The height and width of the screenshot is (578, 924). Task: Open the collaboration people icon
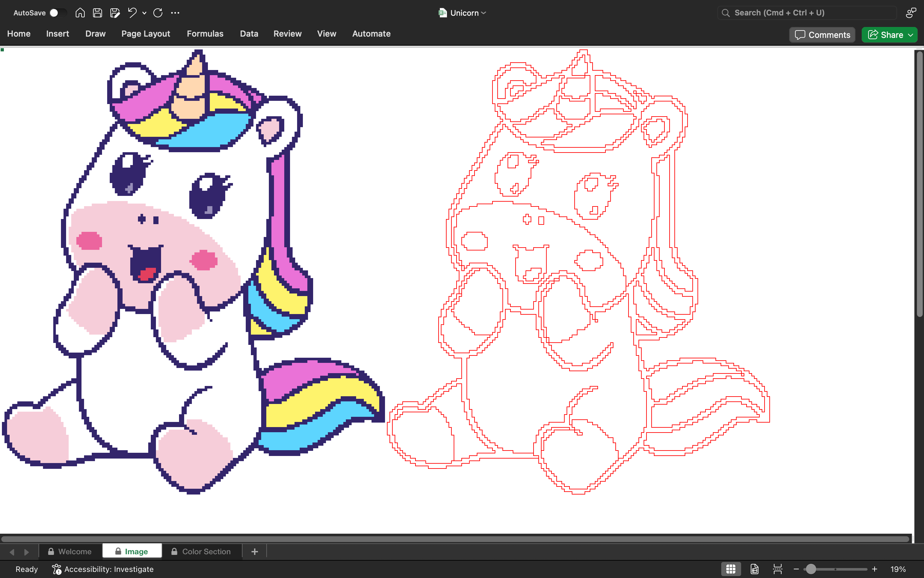(911, 13)
